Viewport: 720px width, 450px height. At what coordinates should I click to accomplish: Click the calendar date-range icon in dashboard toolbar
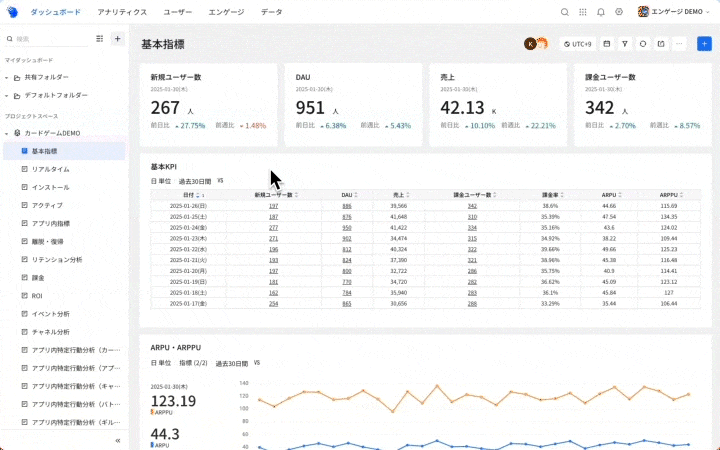(607, 44)
